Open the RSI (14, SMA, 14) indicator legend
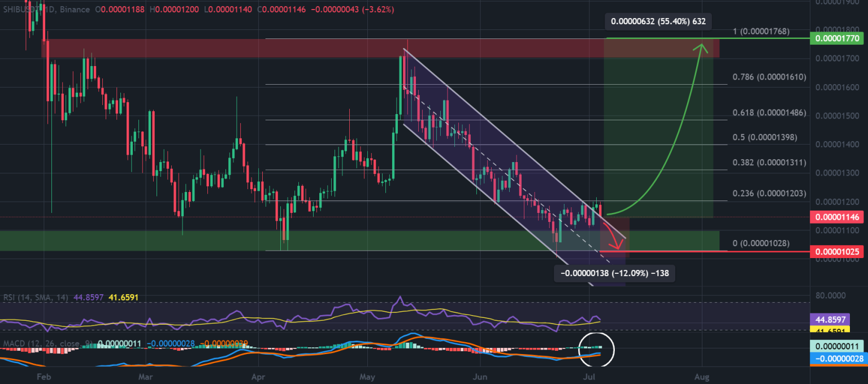Viewport: 868px width, 384px height. point(36,296)
